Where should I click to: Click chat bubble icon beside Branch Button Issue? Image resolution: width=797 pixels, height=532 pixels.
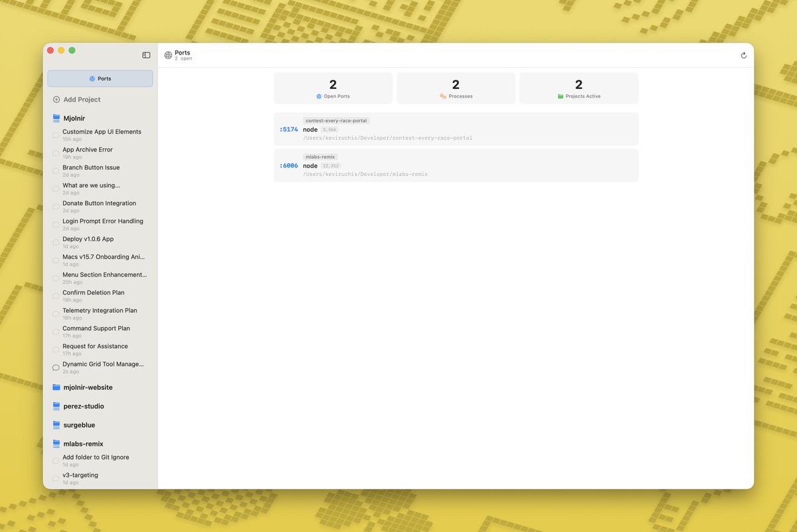[56, 171]
